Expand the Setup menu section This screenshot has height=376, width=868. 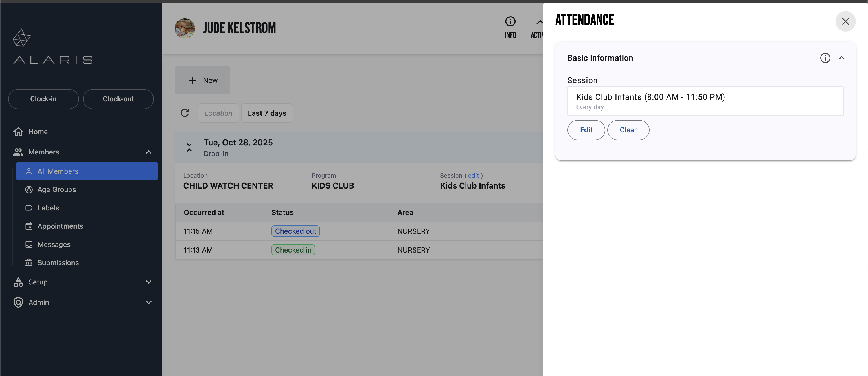coord(149,282)
